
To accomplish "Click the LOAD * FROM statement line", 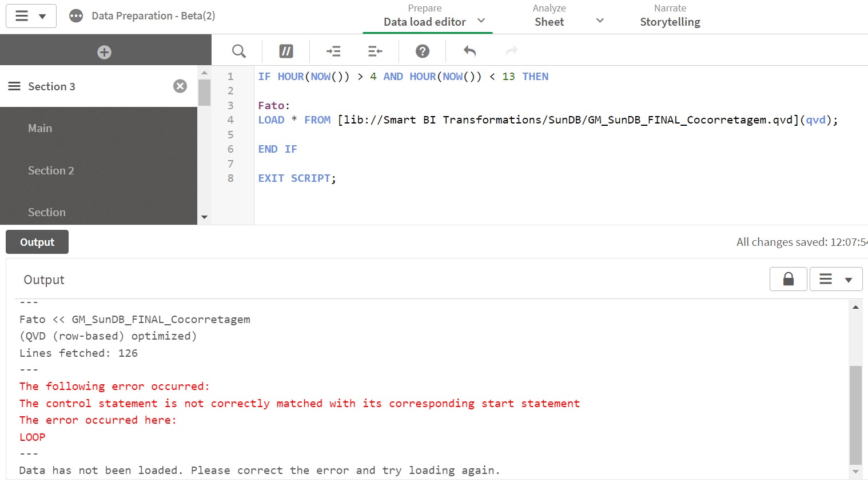I will tap(548, 120).
